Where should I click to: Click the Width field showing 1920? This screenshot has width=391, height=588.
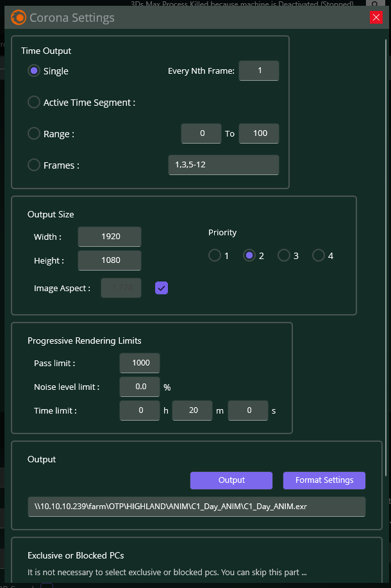pos(110,237)
